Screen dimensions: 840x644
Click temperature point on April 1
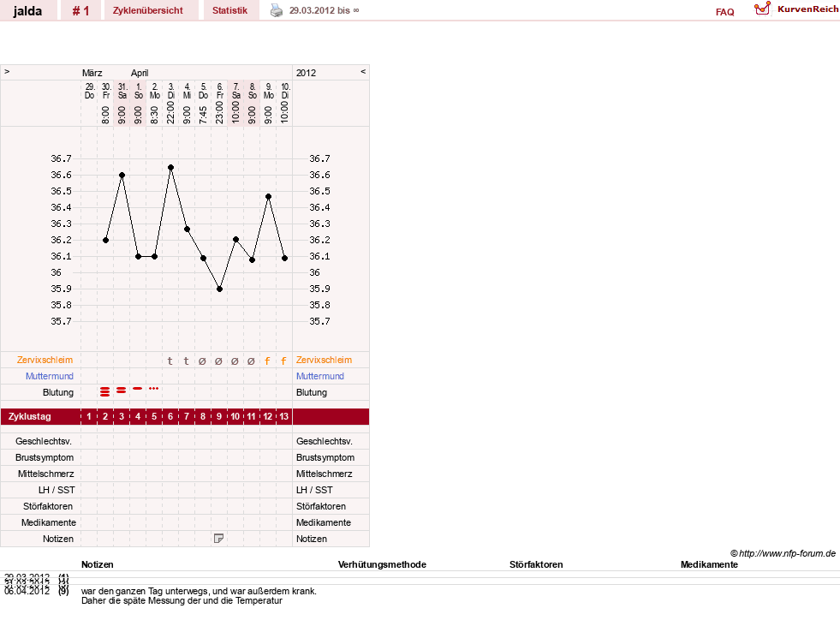click(x=138, y=257)
